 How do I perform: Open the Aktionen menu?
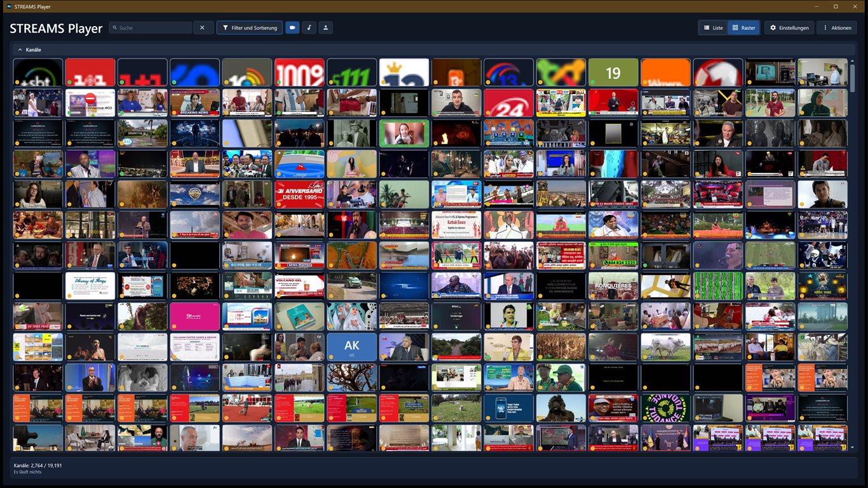tap(837, 28)
